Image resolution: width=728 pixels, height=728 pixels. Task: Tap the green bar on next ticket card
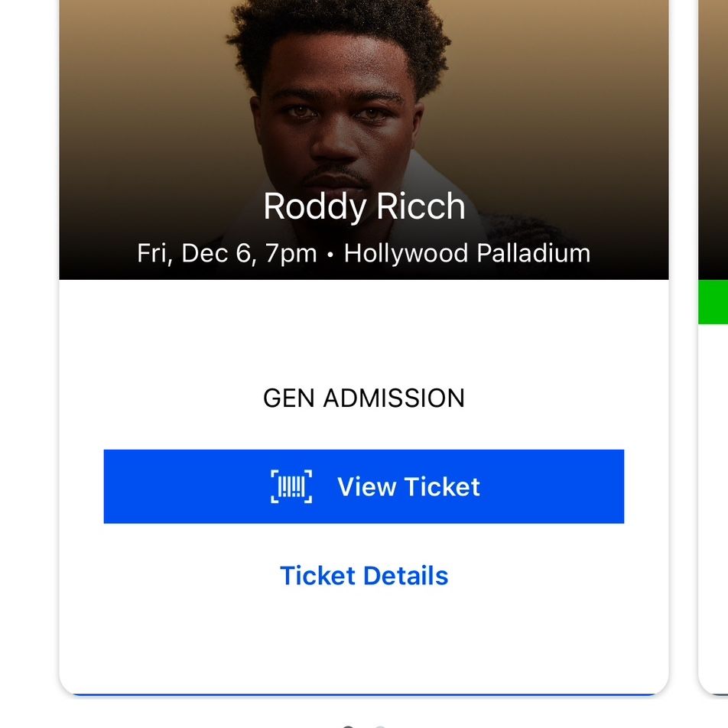pyautogui.click(x=713, y=302)
